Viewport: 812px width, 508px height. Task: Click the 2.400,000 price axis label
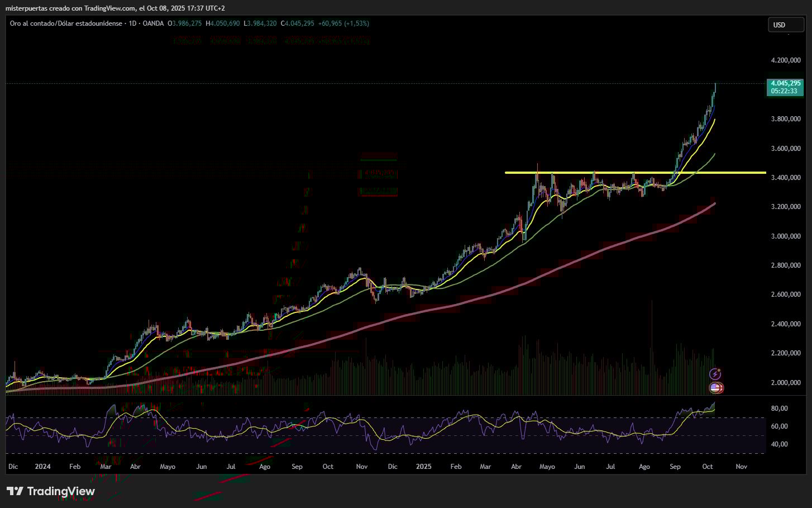(x=786, y=324)
